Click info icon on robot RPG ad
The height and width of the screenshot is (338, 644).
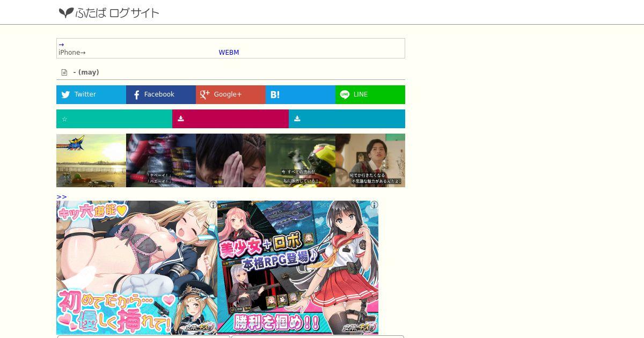click(x=374, y=205)
